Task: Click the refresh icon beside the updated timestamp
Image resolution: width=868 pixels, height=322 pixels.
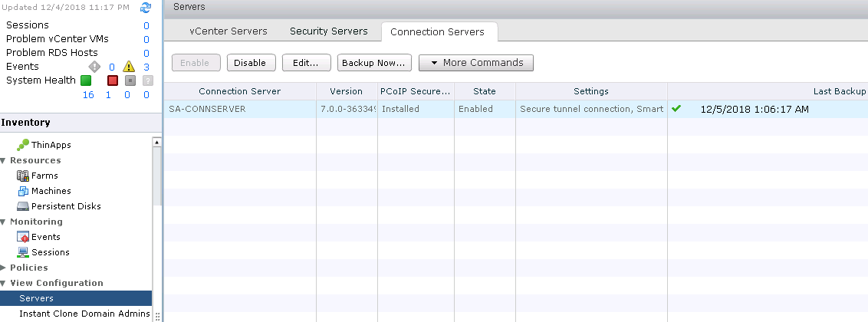Action: pos(146,8)
